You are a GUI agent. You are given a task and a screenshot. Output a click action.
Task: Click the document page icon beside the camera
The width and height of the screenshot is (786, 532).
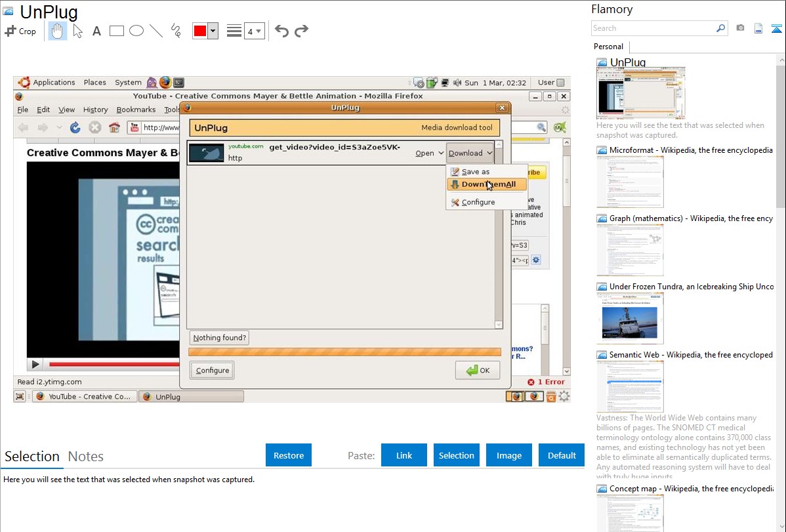coord(758,28)
